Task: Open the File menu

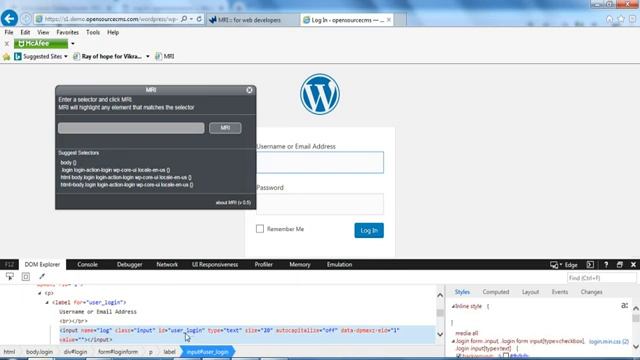Action: tap(9, 32)
